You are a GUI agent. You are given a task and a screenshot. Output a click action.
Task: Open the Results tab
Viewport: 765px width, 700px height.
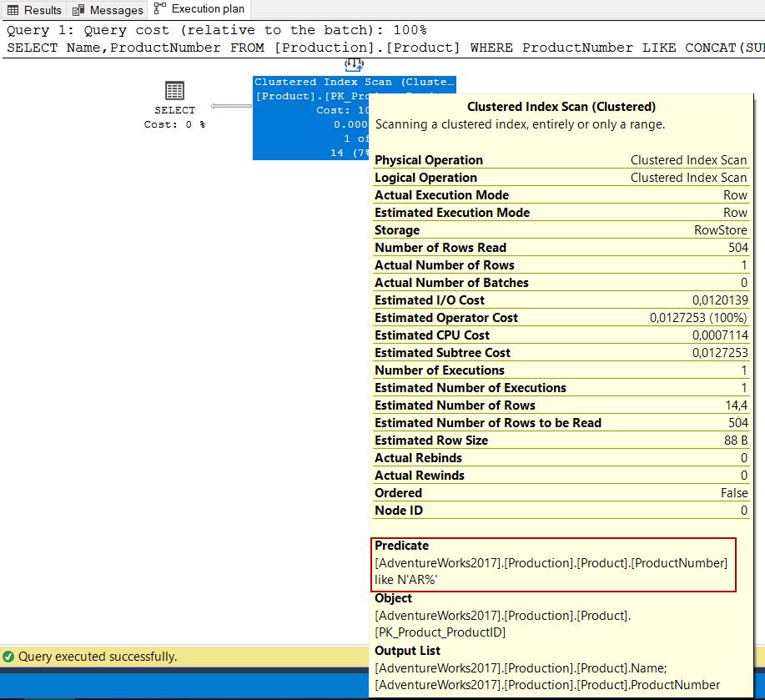pos(34,10)
